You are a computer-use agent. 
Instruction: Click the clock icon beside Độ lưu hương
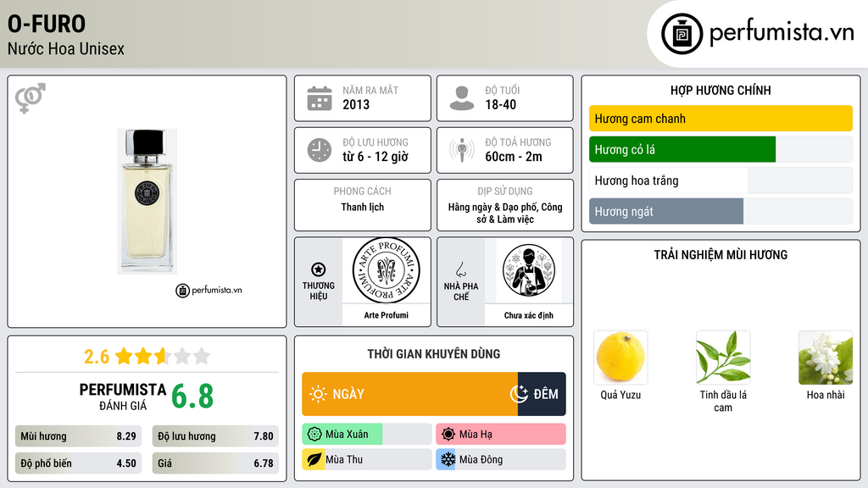320,150
